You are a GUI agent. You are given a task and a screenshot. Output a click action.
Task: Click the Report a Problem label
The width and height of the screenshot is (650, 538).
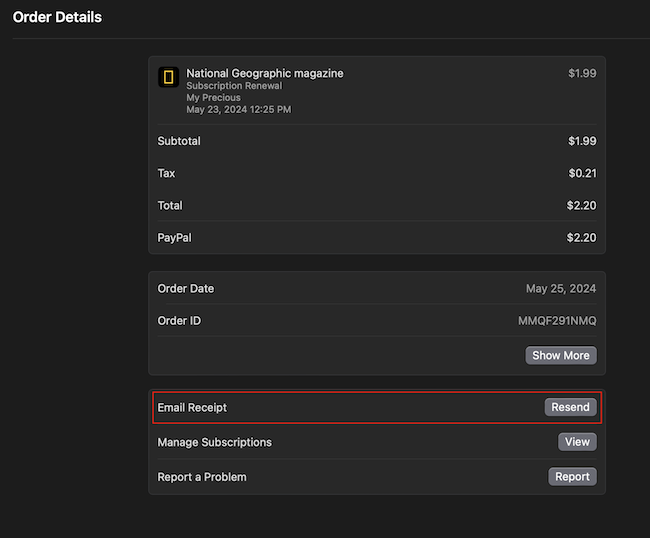point(202,477)
